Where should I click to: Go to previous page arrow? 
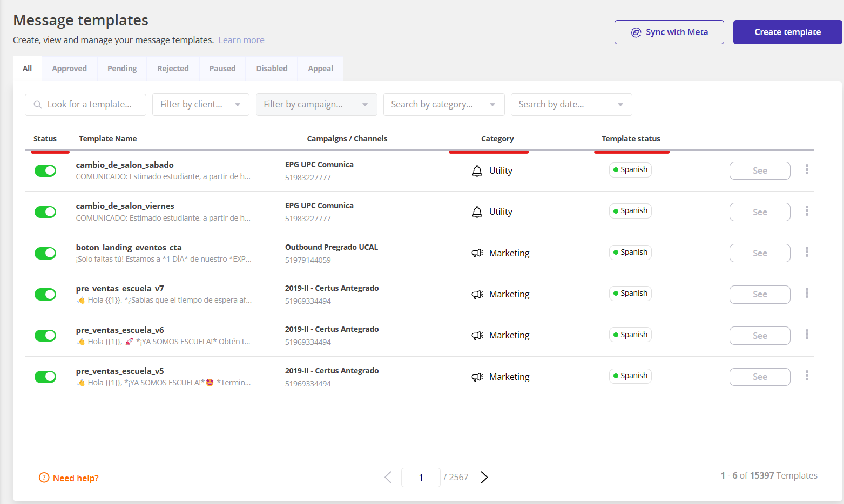tap(388, 477)
